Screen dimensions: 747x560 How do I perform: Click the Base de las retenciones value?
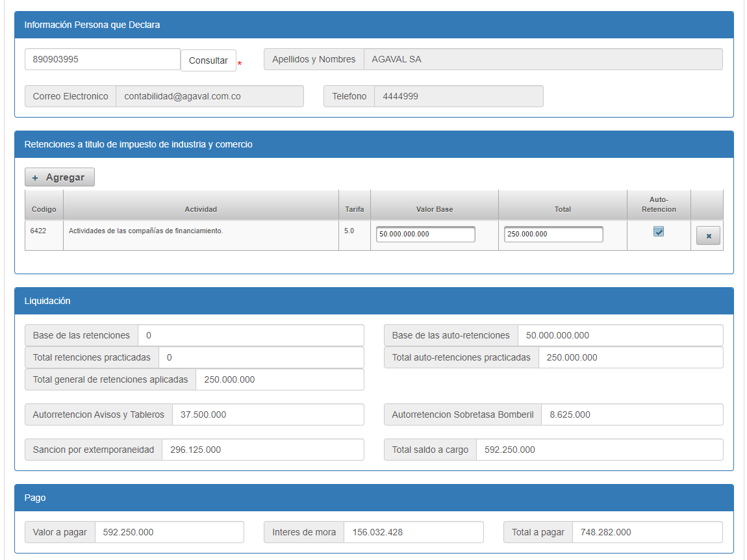click(x=251, y=335)
